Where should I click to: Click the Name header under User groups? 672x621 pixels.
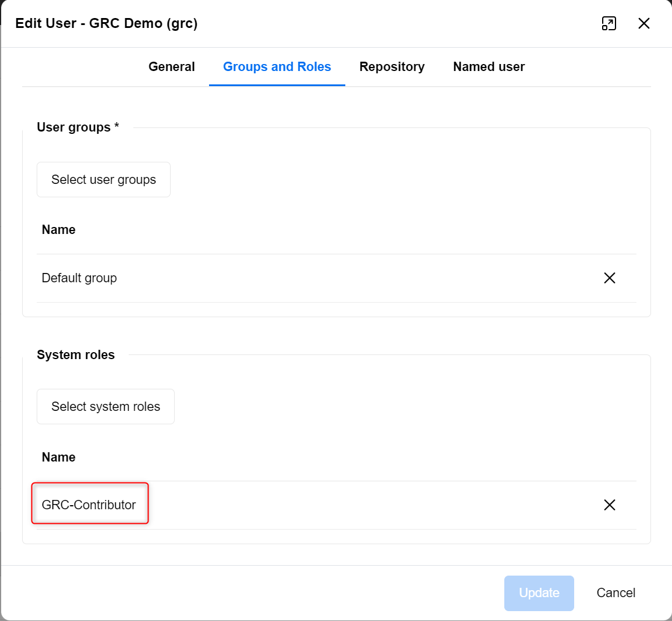[59, 230]
